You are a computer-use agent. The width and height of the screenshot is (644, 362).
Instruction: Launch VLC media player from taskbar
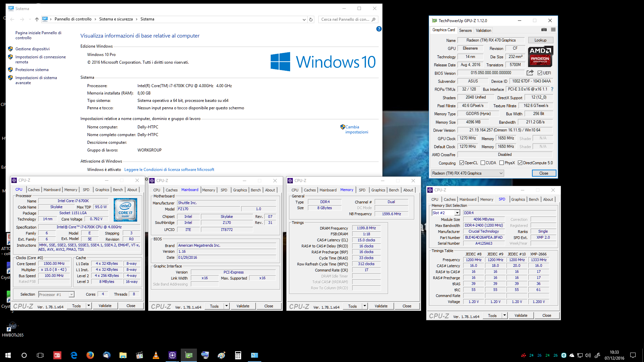tap(156, 355)
